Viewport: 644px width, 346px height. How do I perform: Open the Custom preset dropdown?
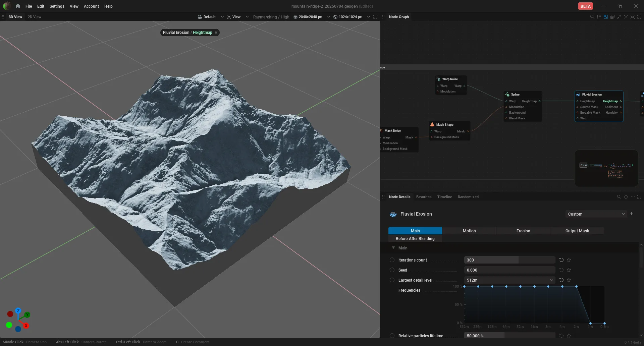[x=596, y=214]
